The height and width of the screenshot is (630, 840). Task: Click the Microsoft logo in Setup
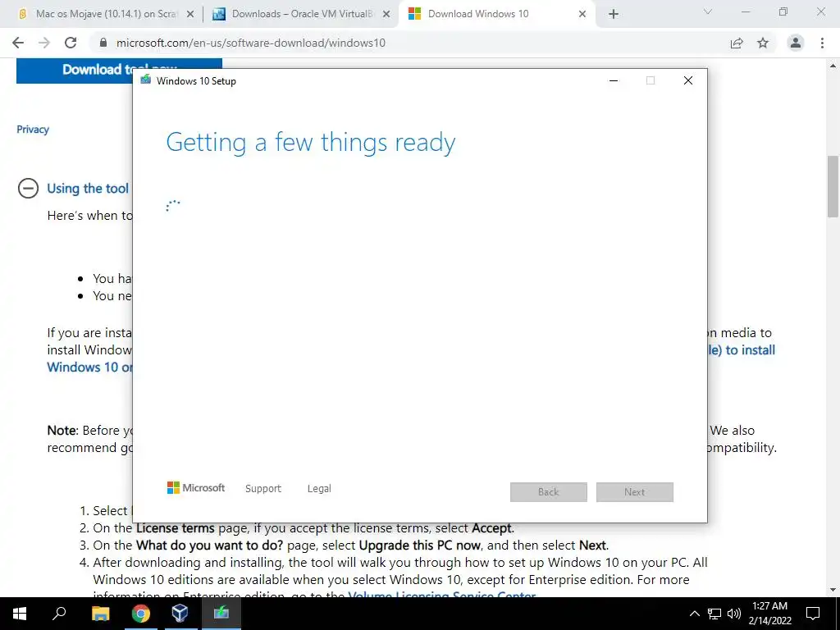click(196, 488)
